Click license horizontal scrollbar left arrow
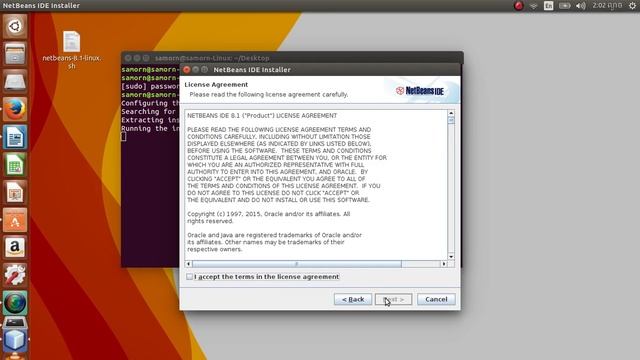This screenshot has width=640, height=360. (188, 264)
